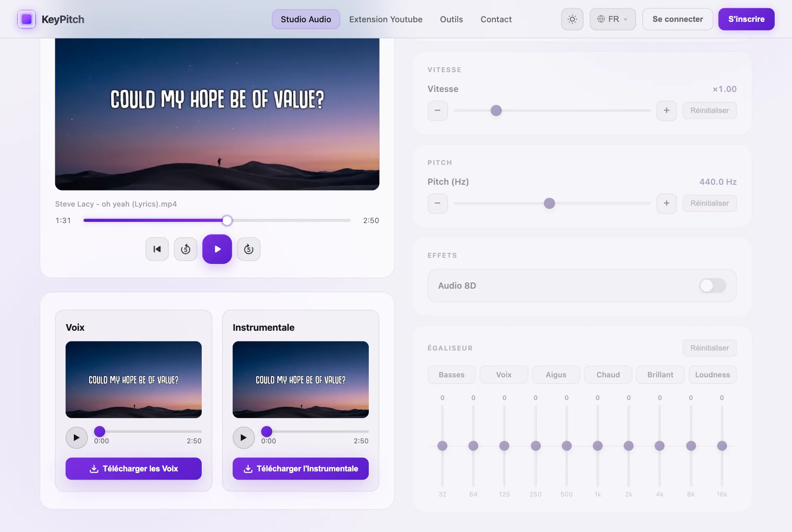The width and height of the screenshot is (792, 532).
Task: Select the Aigus equalizer preset
Action: [556, 375]
